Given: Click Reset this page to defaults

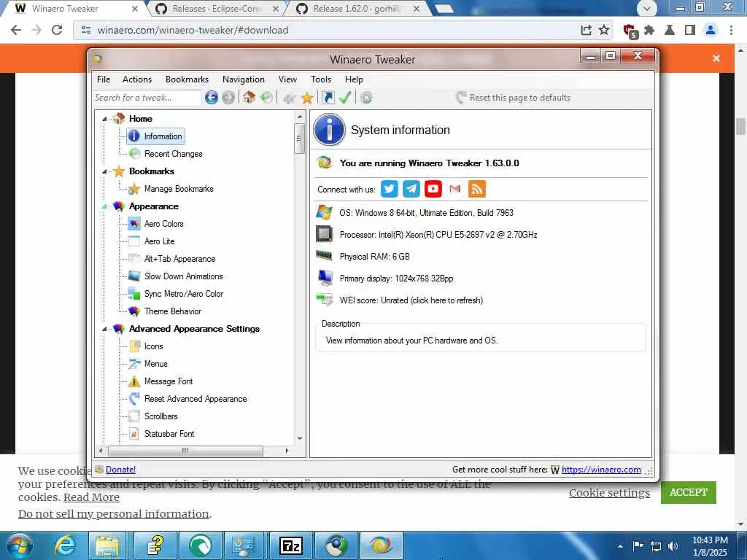Looking at the screenshot, I should click(x=513, y=98).
